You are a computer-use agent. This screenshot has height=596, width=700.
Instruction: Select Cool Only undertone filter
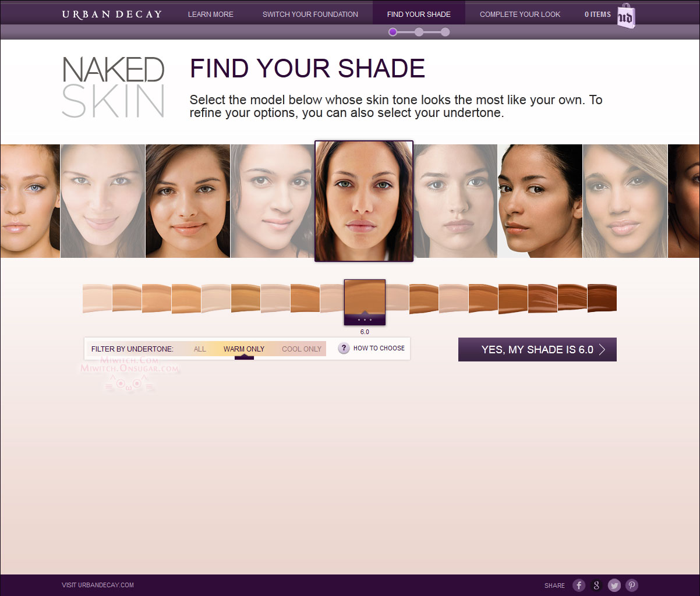[x=302, y=349]
